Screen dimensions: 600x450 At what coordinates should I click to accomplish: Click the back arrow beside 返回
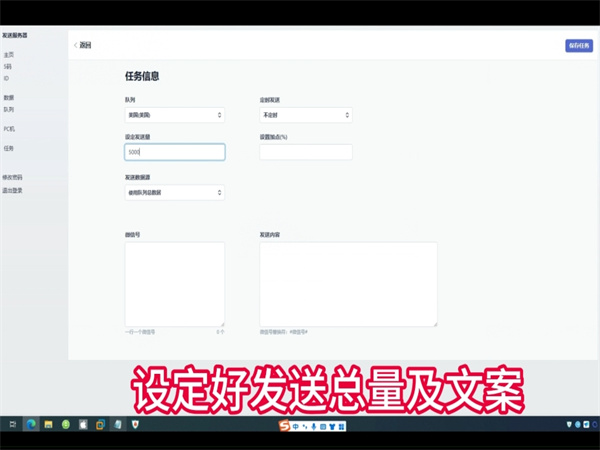75,45
